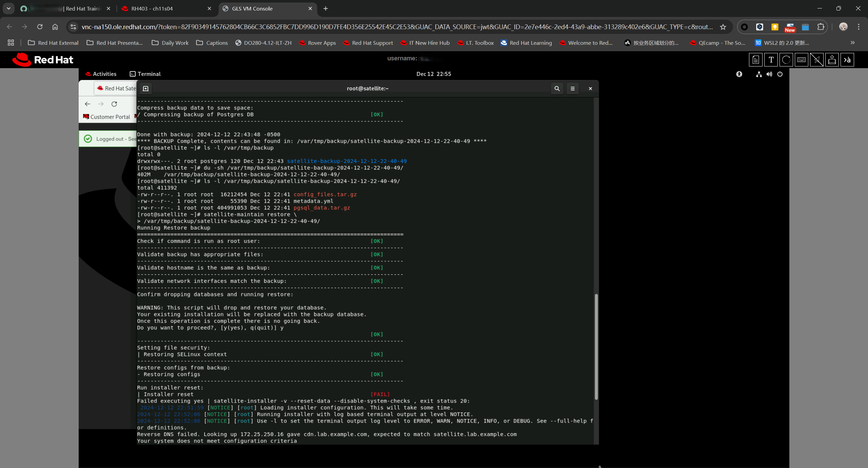The width and height of the screenshot is (868, 468).
Task: Open the document/clipboard icon in Red Hat console bar
Action: 755,60
